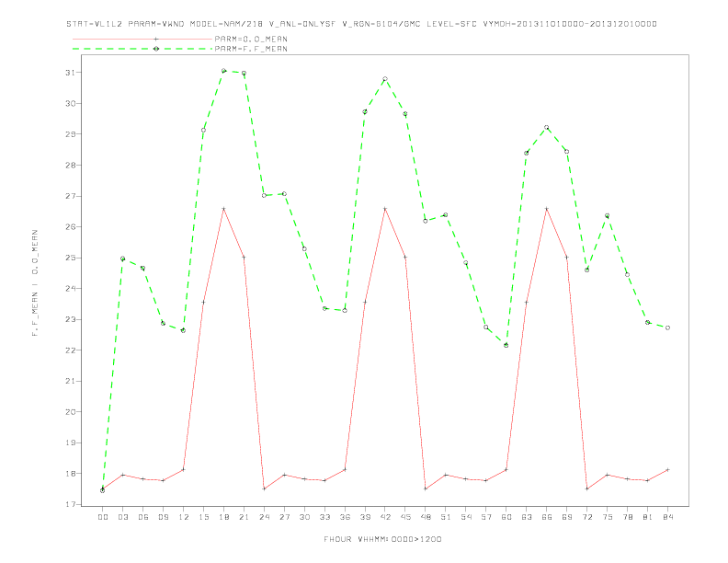Select red O.O_MEAN peak point at hour 18

(223, 209)
